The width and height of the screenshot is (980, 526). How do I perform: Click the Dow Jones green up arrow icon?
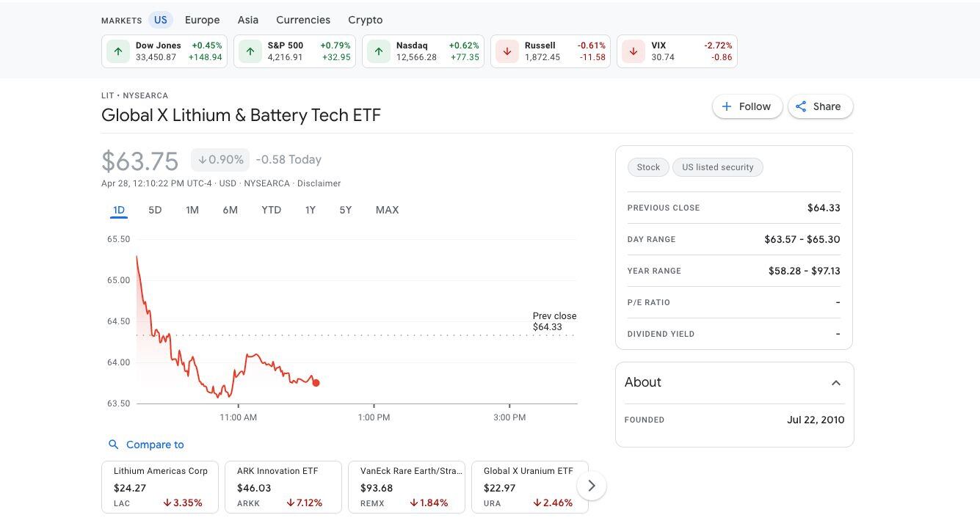point(117,51)
